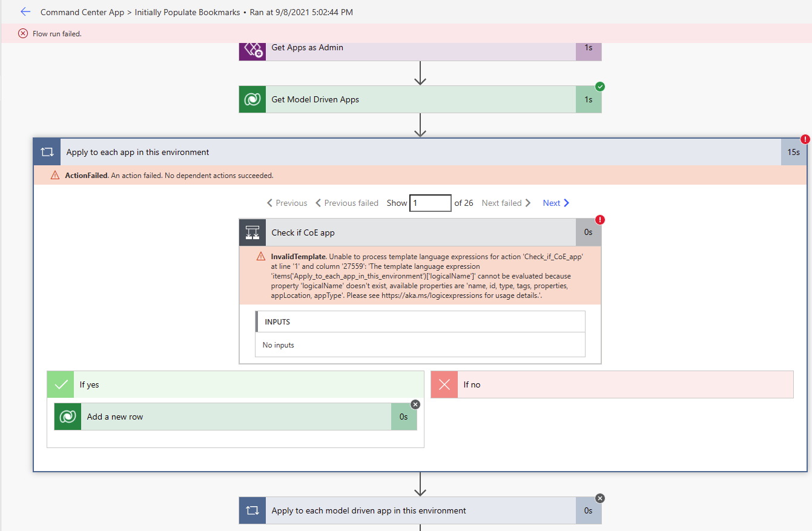Click the Apply to each loop icon

(47, 152)
